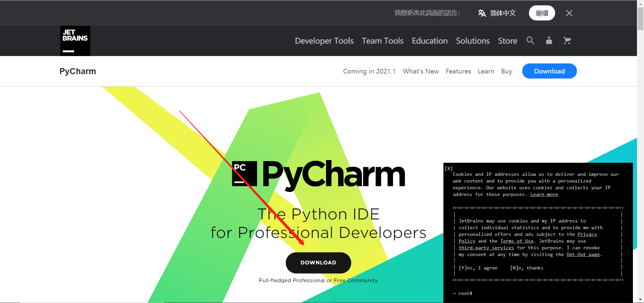Open Developer Tools menu
The width and height of the screenshot is (644, 303).
[324, 41]
